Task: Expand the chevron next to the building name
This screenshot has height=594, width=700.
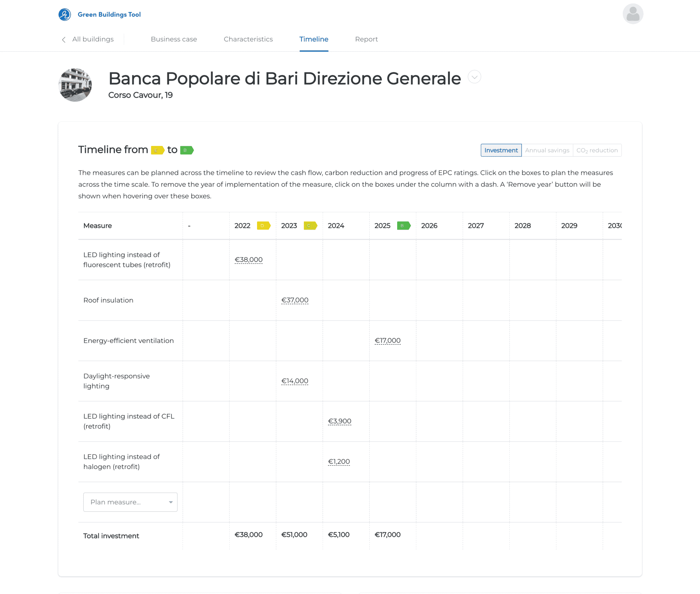Action: click(474, 77)
